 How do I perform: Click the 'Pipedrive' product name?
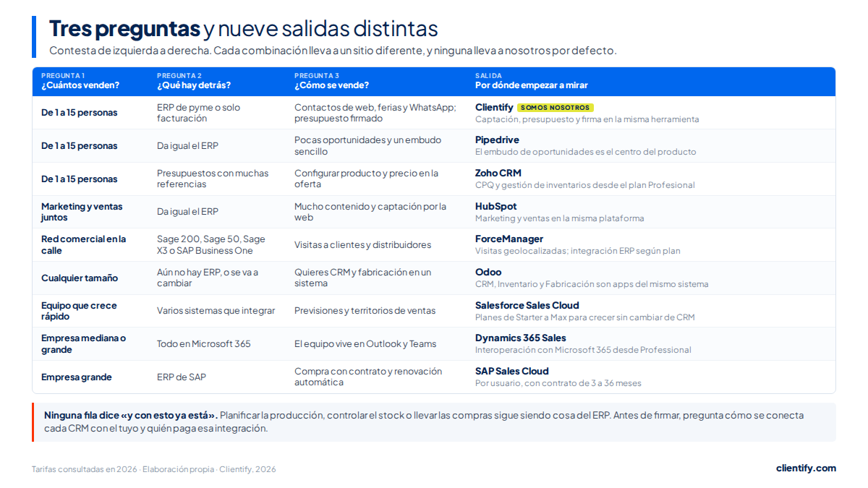click(497, 140)
